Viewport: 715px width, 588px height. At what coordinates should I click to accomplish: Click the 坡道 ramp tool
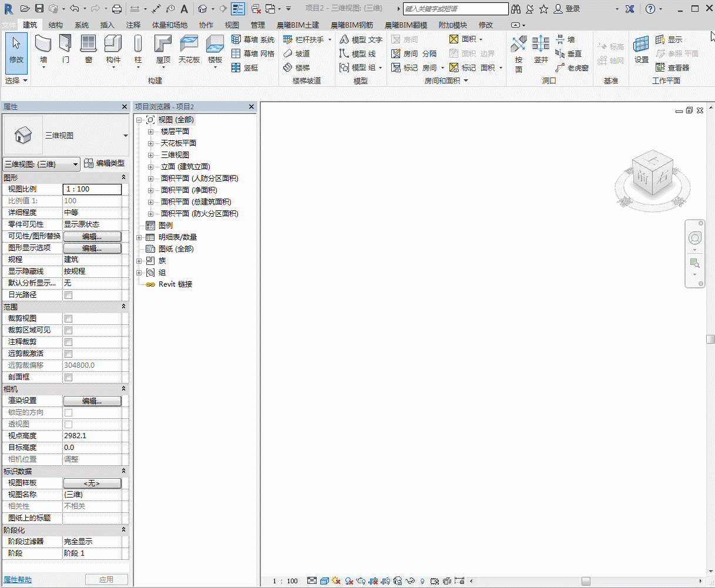click(296, 53)
